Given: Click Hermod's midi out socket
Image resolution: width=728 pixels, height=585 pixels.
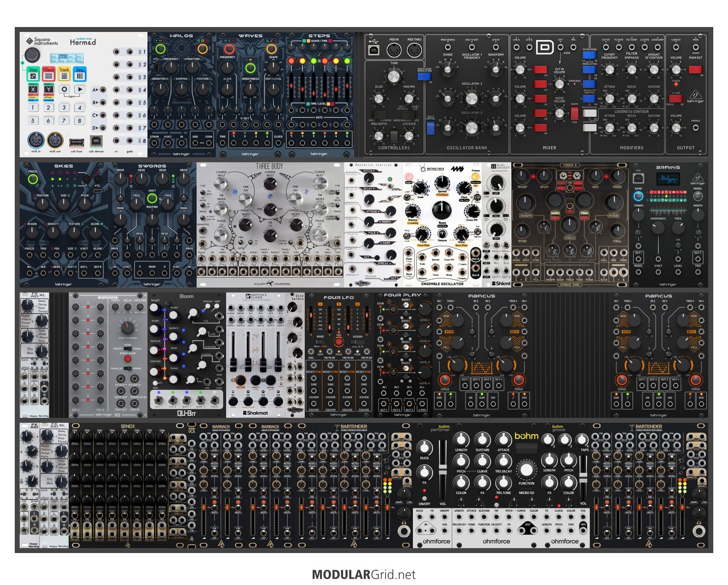Looking at the screenshot, I should tap(55, 140).
